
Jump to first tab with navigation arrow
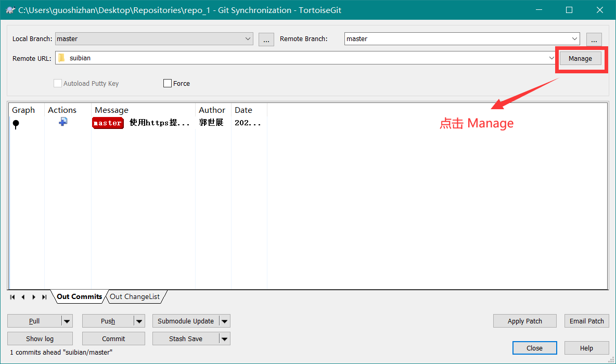point(12,297)
